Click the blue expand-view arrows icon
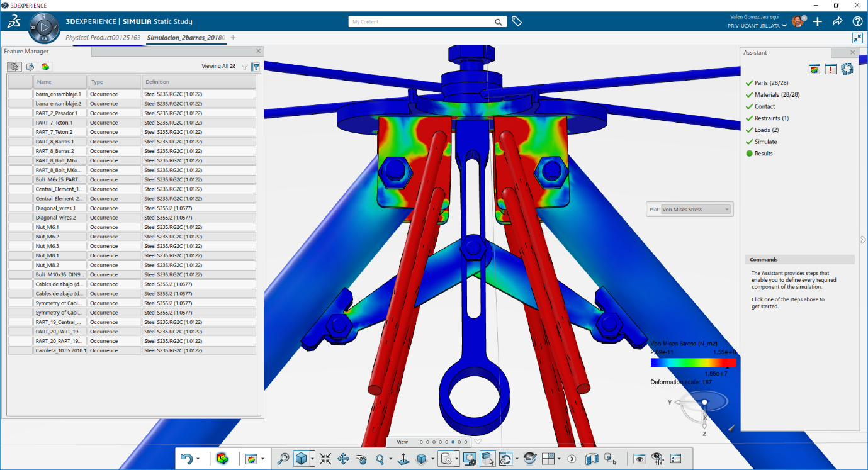 (x=857, y=38)
